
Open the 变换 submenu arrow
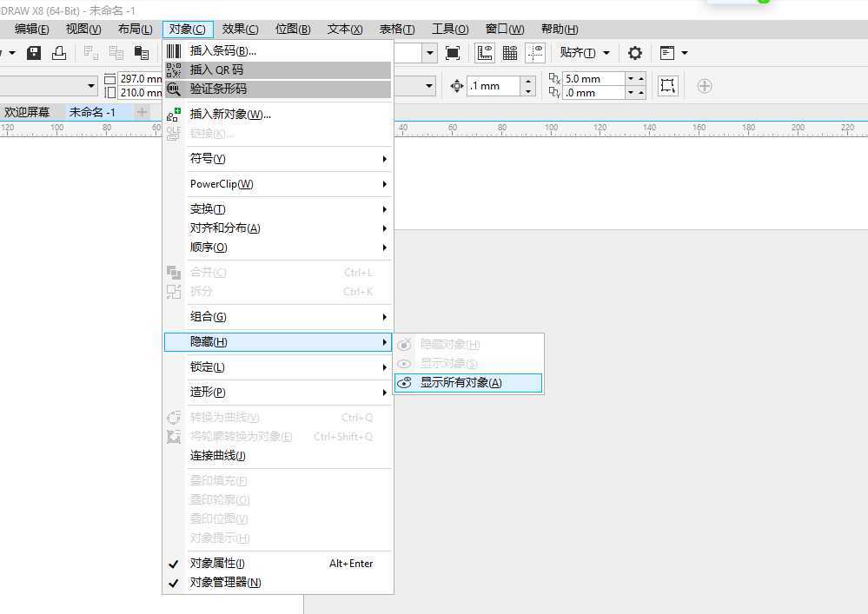(x=385, y=208)
